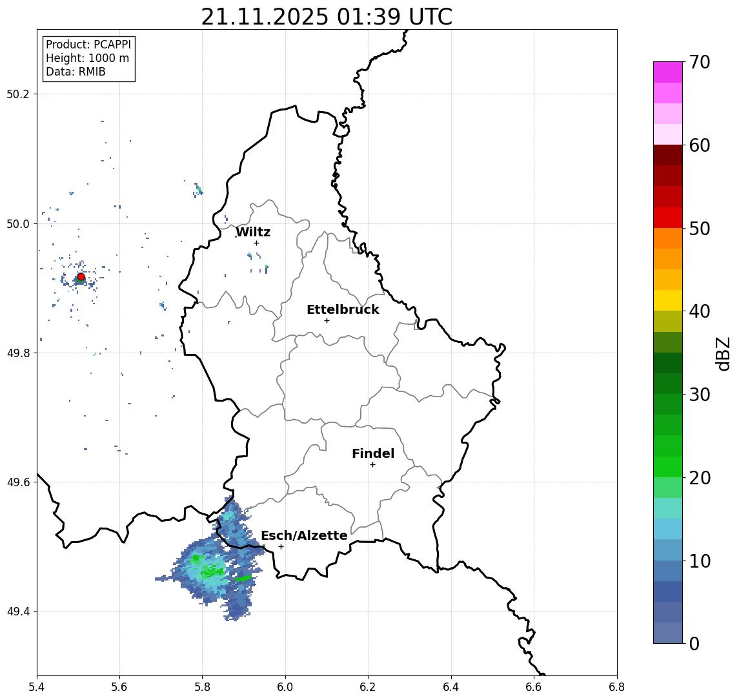The height and width of the screenshot is (700, 739).
Task: Click the latitude axis label 50.2
Action: coord(18,94)
